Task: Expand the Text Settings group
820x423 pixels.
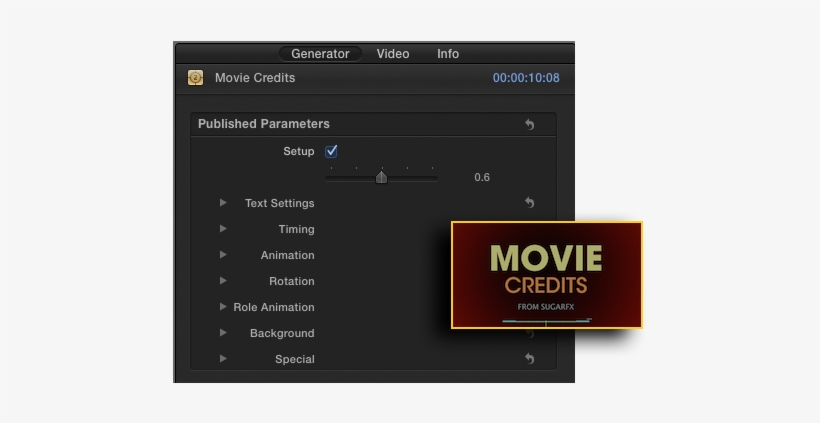Action: [x=223, y=202]
